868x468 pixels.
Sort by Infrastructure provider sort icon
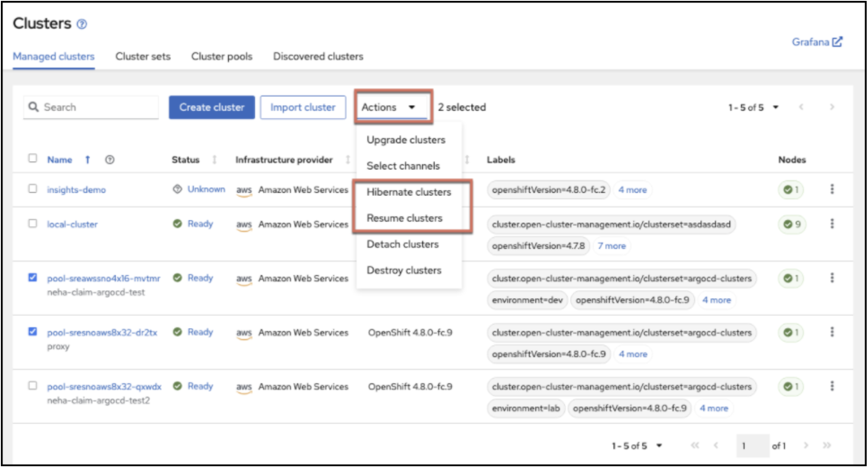click(x=348, y=160)
